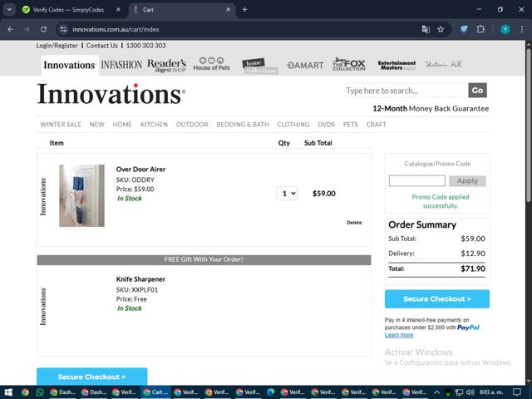Click the Go search button
This screenshot has width=532, height=399.
coord(477,91)
